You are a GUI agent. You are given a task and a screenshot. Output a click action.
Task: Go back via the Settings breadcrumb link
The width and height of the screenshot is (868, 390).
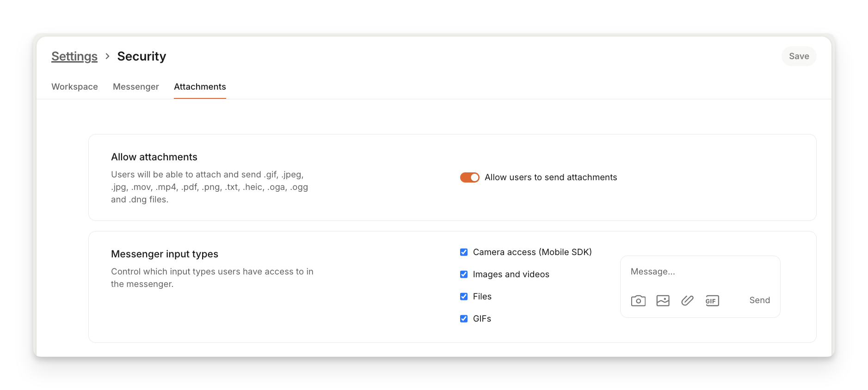point(74,56)
